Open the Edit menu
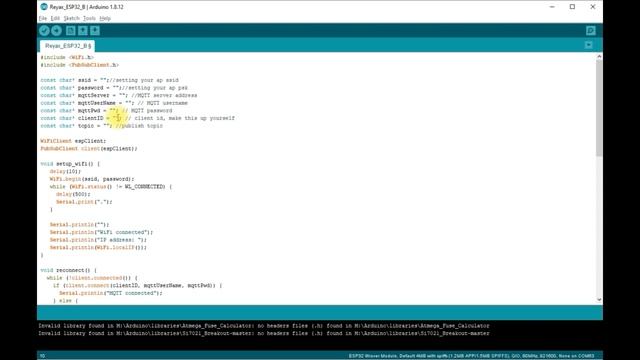The width and height of the screenshot is (640, 360). pyautogui.click(x=55, y=18)
